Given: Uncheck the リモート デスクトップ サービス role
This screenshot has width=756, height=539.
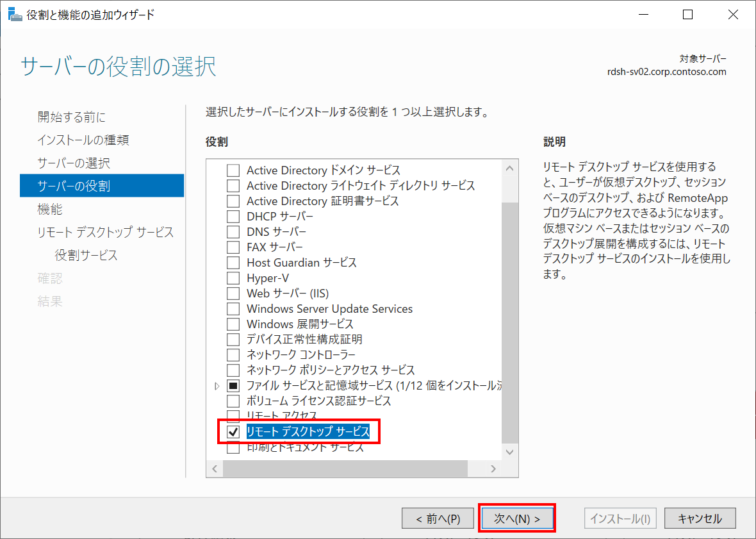Looking at the screenshot, I should tap(234, 432).
